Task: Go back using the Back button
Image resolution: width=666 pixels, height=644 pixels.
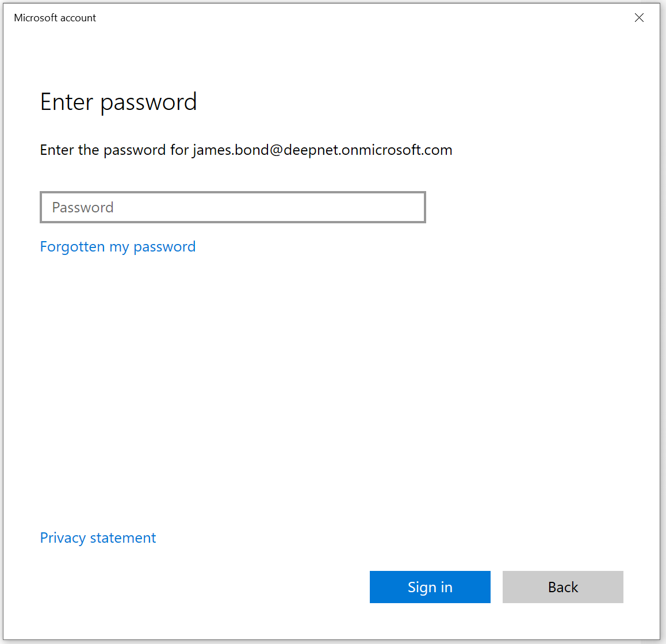Action: point(562,587)
